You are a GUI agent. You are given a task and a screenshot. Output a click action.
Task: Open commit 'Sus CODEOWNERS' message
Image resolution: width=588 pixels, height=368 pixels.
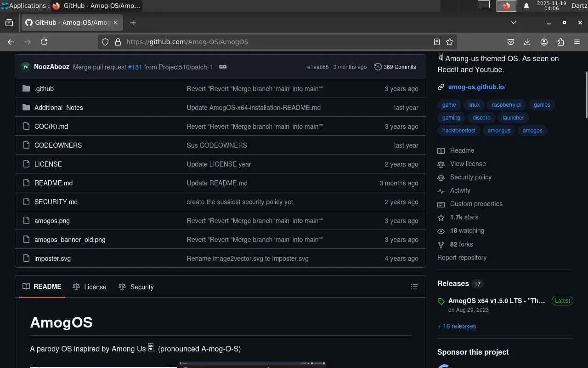pos(217,145)
